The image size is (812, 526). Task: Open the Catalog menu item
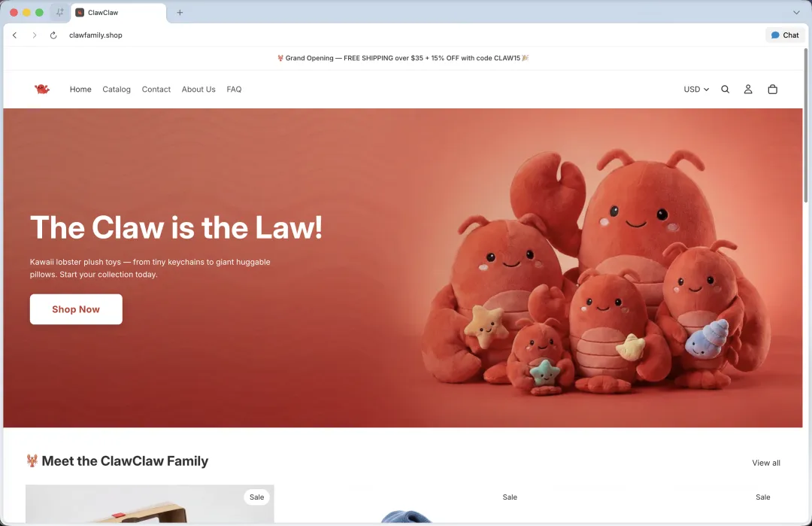pos(117,89)
